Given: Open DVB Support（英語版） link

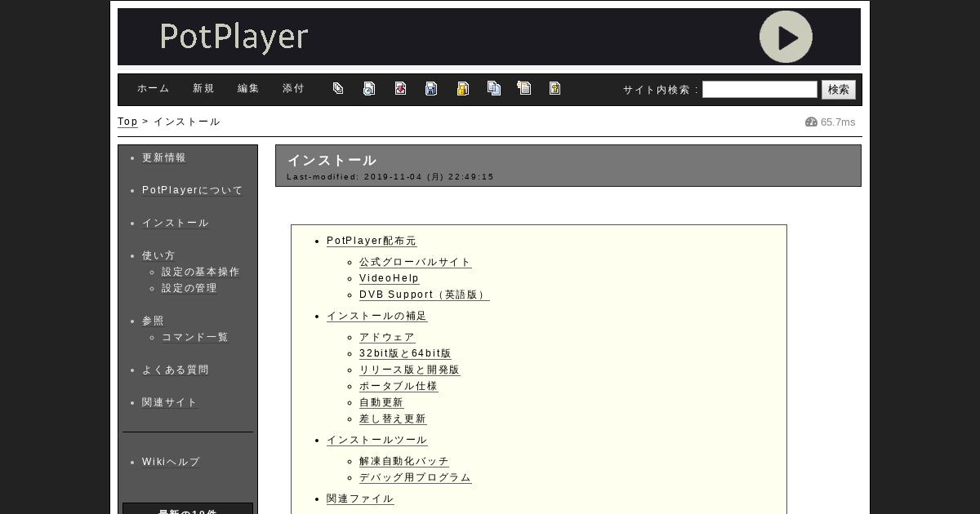Looking at the screenshot, I should pos(425,295).
